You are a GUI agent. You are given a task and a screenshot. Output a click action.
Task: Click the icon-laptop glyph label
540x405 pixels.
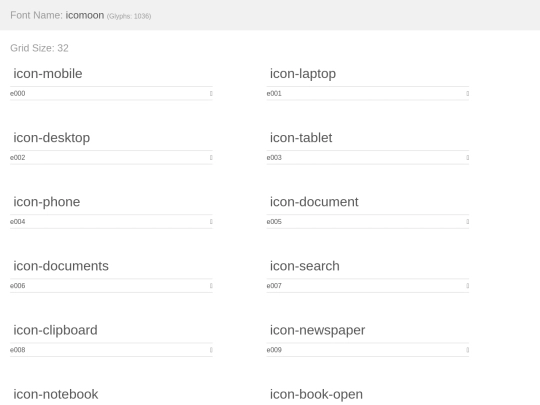point(303,74)
